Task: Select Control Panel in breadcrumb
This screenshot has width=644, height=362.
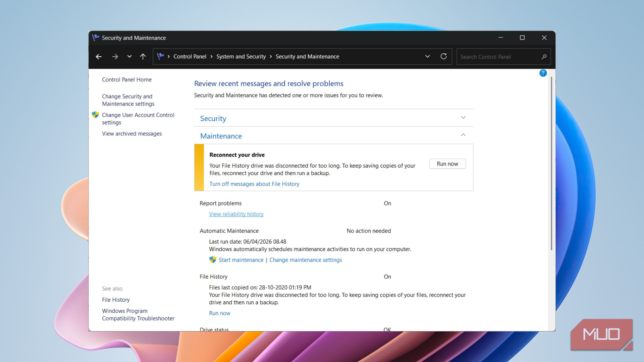Action: click(x=190, y=57)
